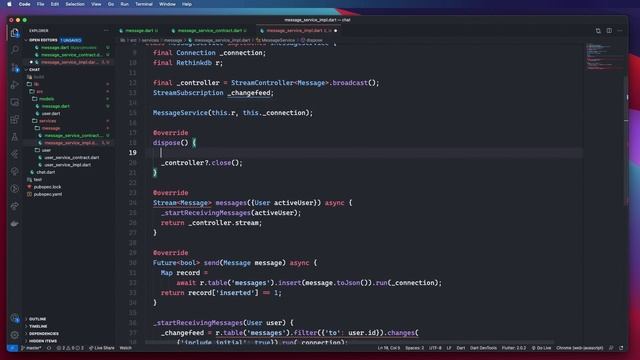Click the synchronize changes icon in status bar
Screen dimensions: 640x360
(x=49, y=348)
